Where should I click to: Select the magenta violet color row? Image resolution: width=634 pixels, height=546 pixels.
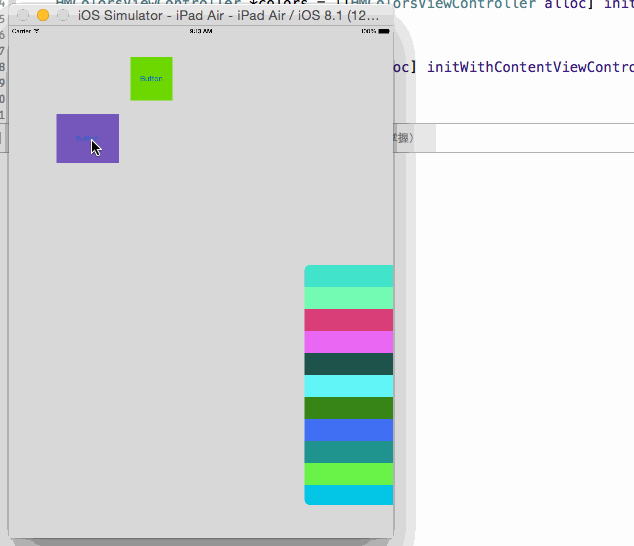coord(349,342)
